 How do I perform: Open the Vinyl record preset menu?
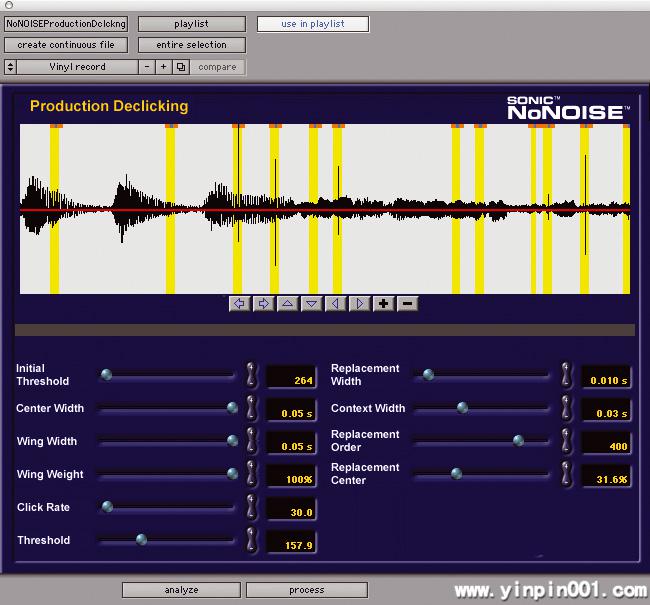pos(78,67)
